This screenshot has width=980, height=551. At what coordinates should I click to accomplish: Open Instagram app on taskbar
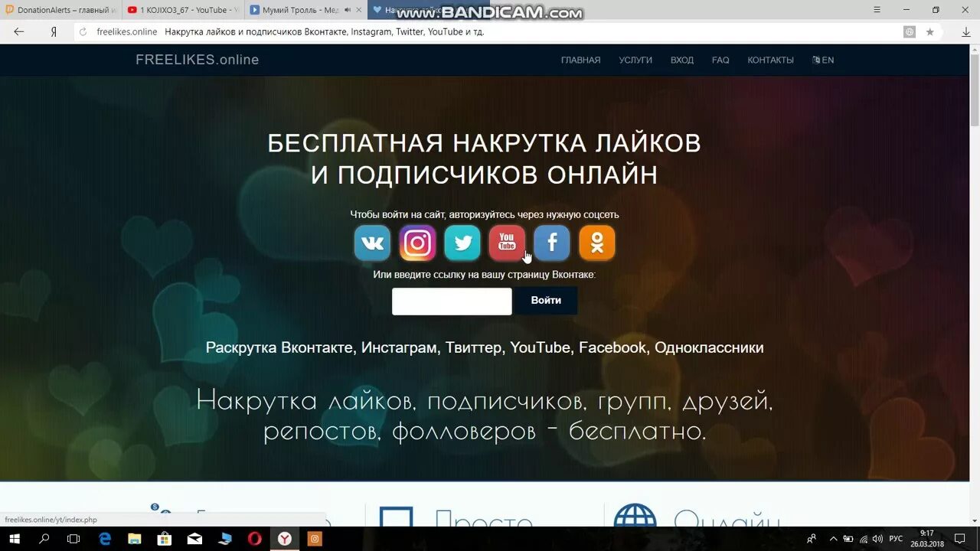pos(315,539)
